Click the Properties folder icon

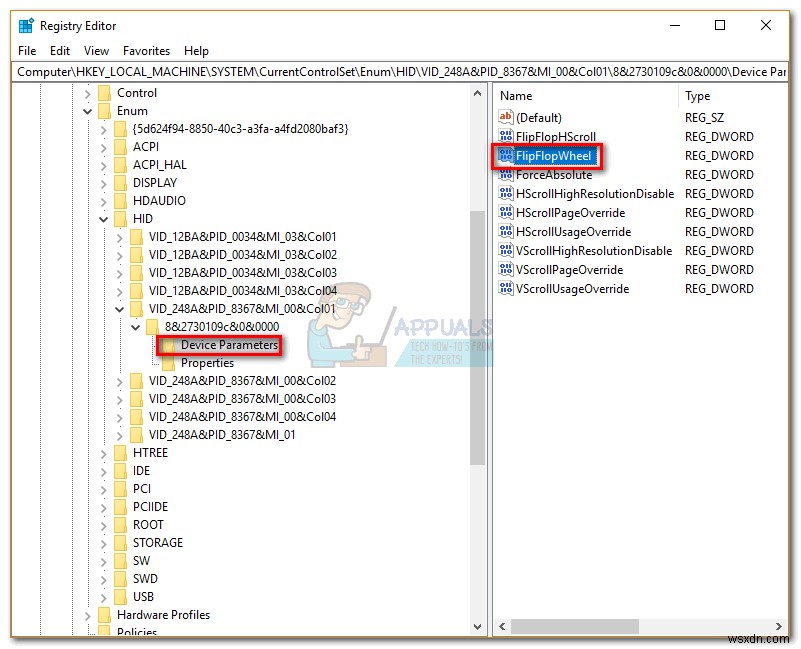[x=168, y=363]
